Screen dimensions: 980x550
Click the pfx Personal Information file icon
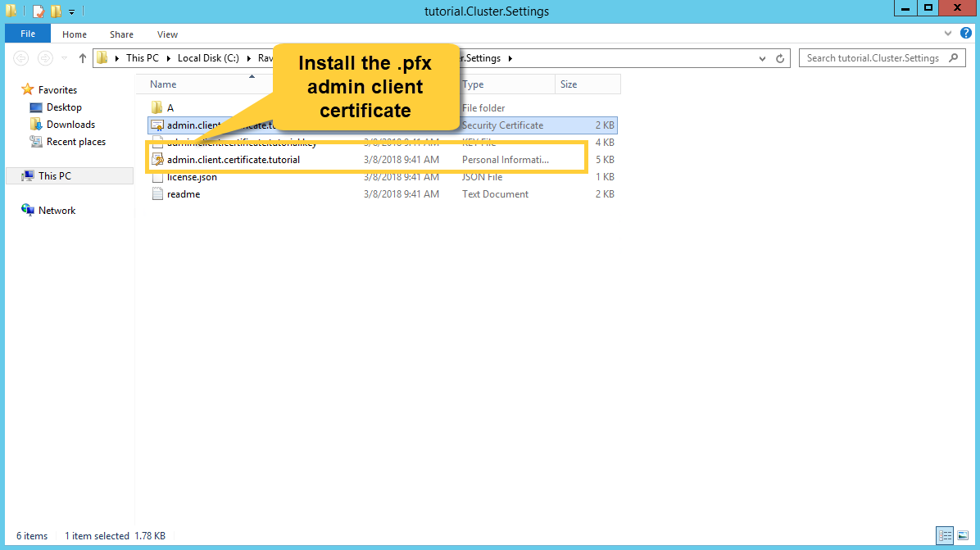pos(157,159)
